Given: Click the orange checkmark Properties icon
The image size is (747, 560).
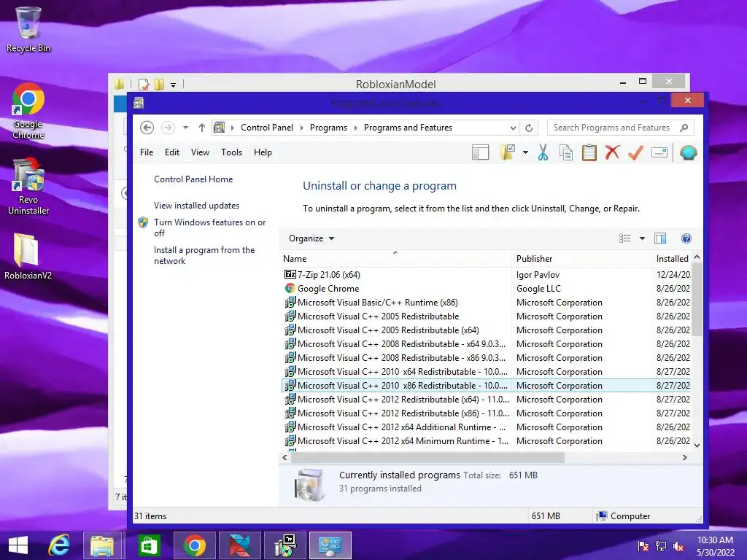Looking at the screenshot, I should pyautogui.click(x=635, y=152).
